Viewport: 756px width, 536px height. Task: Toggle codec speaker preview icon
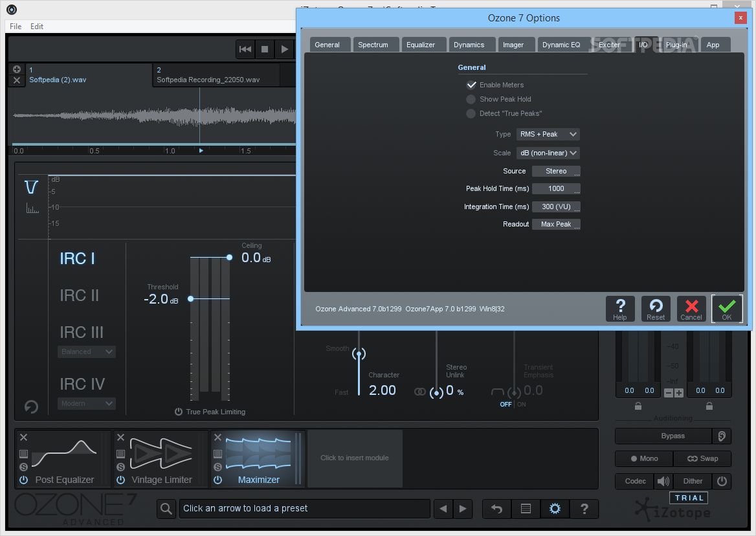(663, 481)
